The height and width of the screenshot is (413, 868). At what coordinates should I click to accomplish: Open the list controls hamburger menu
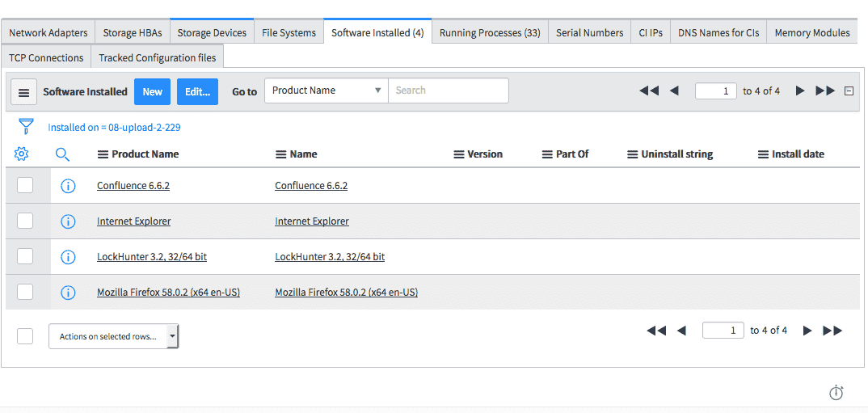(23, 91)
